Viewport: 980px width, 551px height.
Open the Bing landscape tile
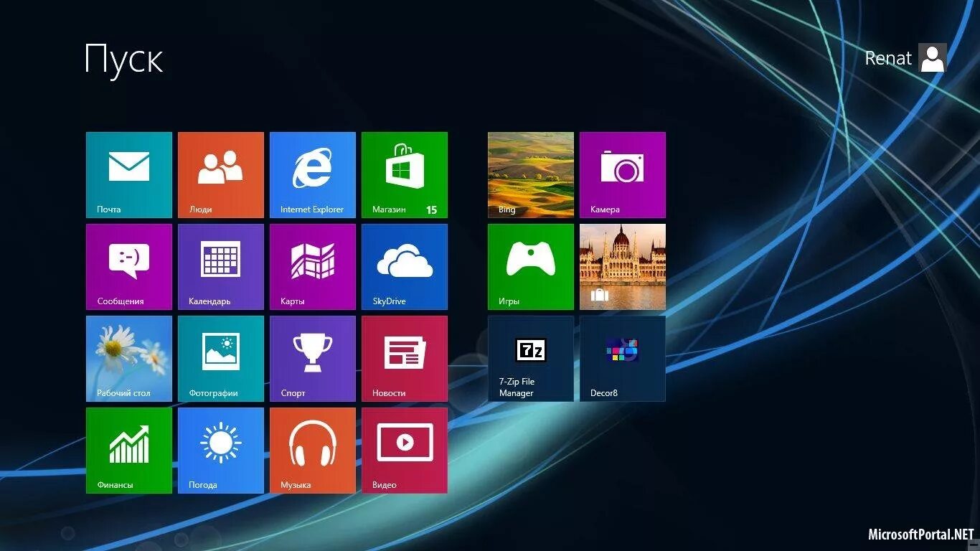pos(531,175)
